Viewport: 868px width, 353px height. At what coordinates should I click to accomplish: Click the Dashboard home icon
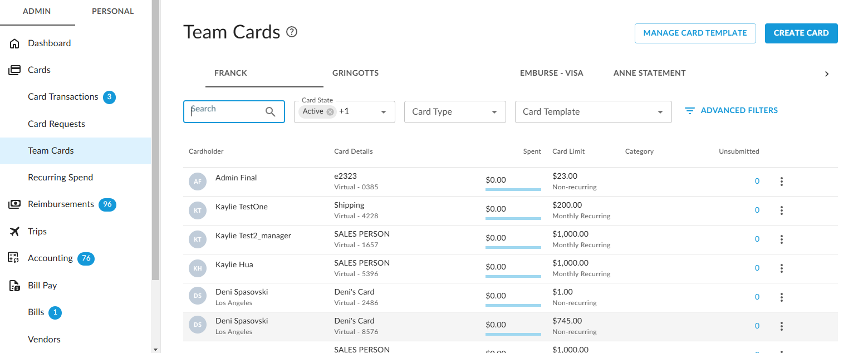coord(14,43)
